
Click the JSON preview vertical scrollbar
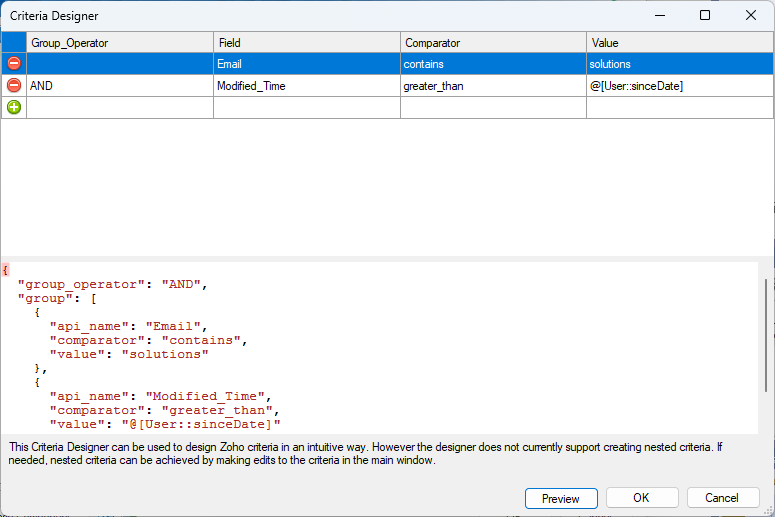pos(766,336)
